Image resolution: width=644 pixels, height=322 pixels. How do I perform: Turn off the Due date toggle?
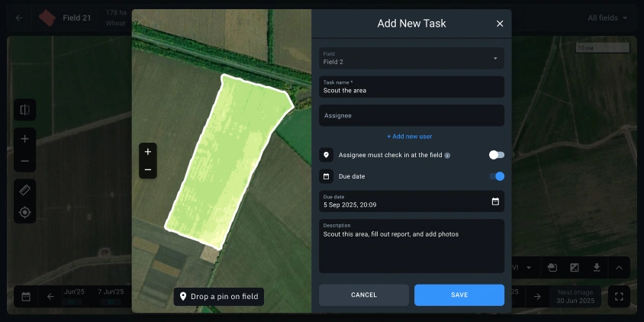(x=497, y=176)
